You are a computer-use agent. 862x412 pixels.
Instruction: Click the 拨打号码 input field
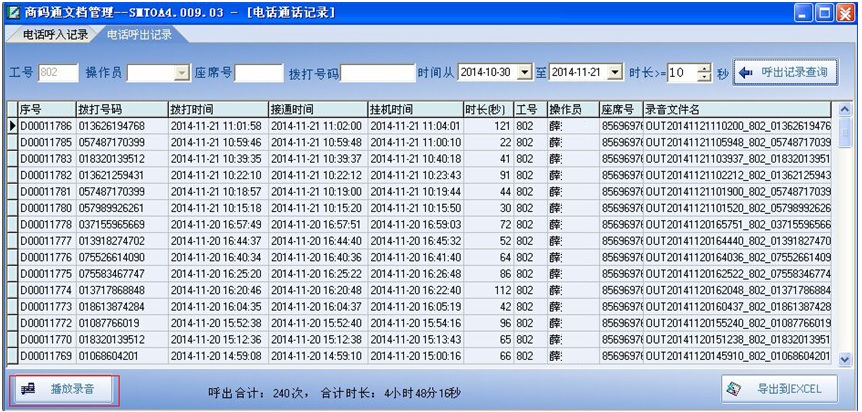[377, 73]
